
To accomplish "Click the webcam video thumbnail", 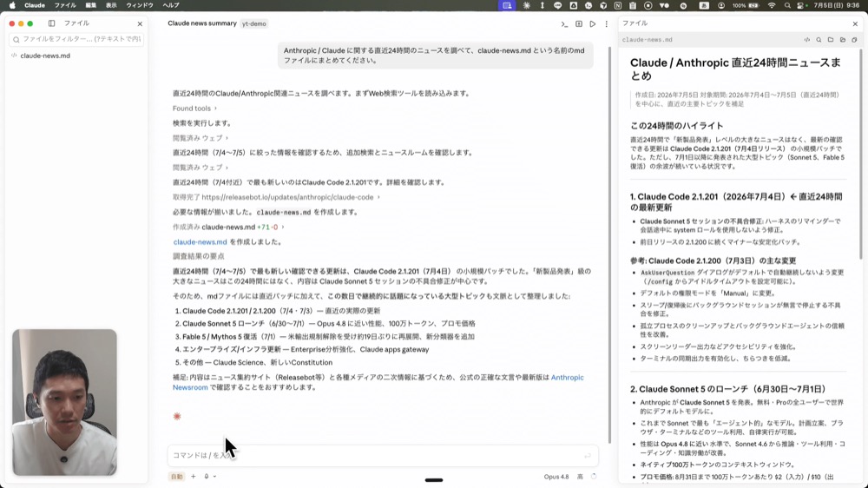I will pos(65,402).
